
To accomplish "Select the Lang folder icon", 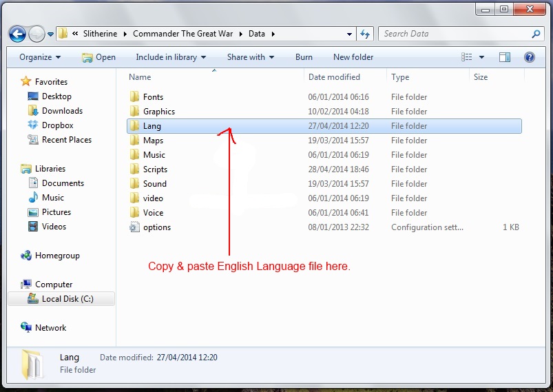I will coord(134,125).
